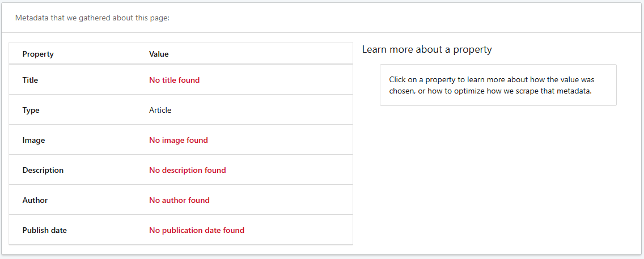Click the help box about scraping metadata

[x=498, y=85]
